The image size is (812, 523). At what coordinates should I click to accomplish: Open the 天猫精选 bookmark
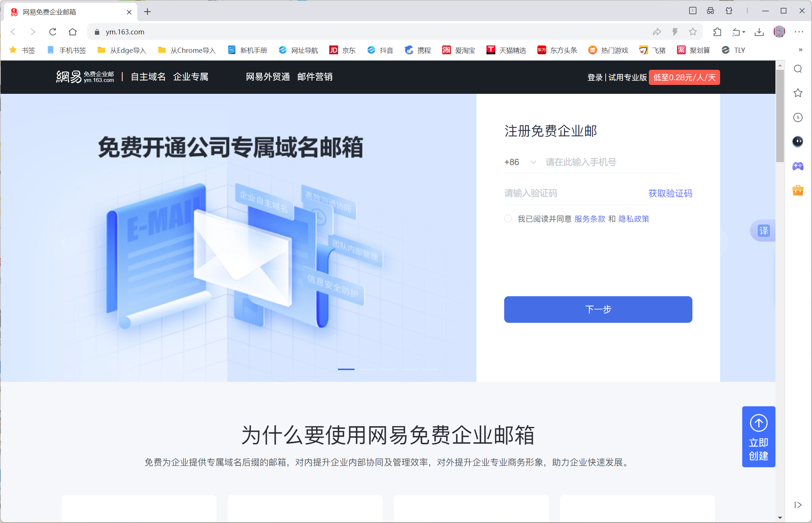(506, 50)
